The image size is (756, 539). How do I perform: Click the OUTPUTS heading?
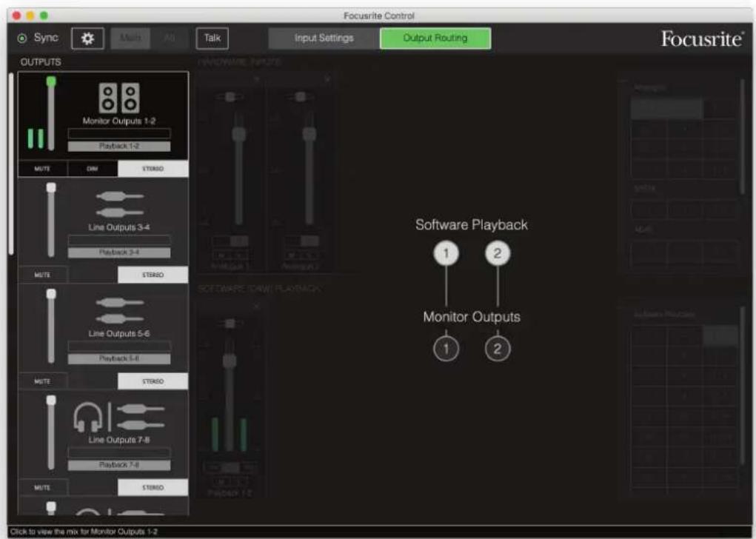point(41,62)
